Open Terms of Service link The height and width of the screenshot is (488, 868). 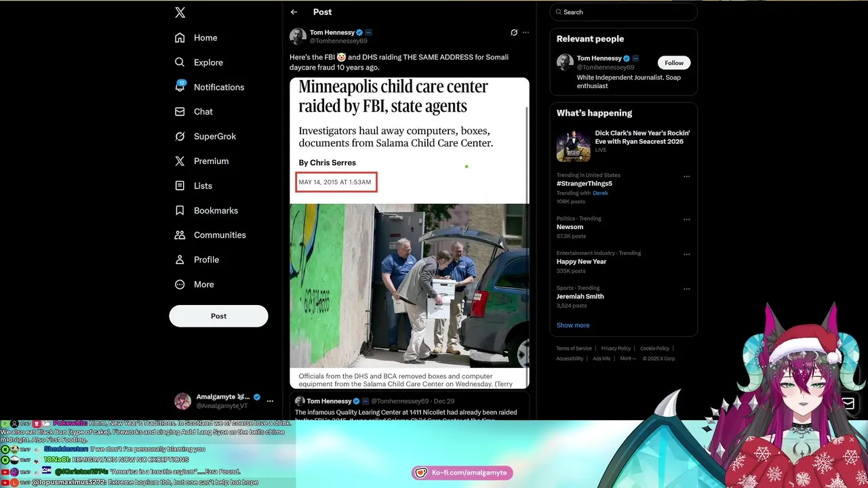tap(574, 348)
